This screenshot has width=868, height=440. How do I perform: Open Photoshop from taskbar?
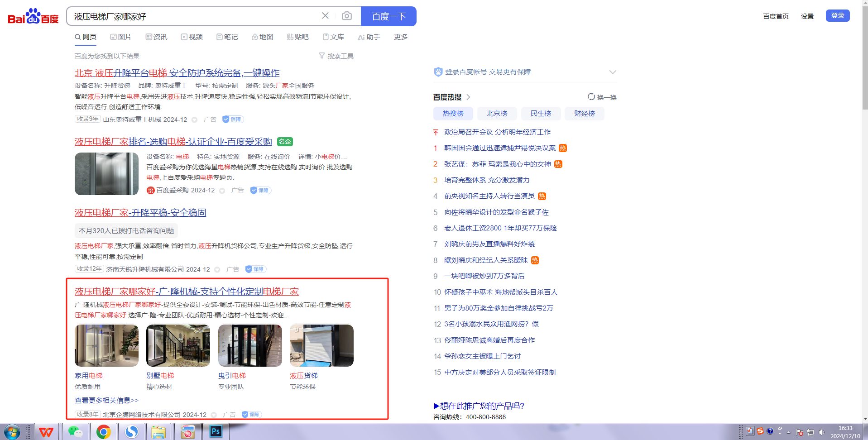216,432
